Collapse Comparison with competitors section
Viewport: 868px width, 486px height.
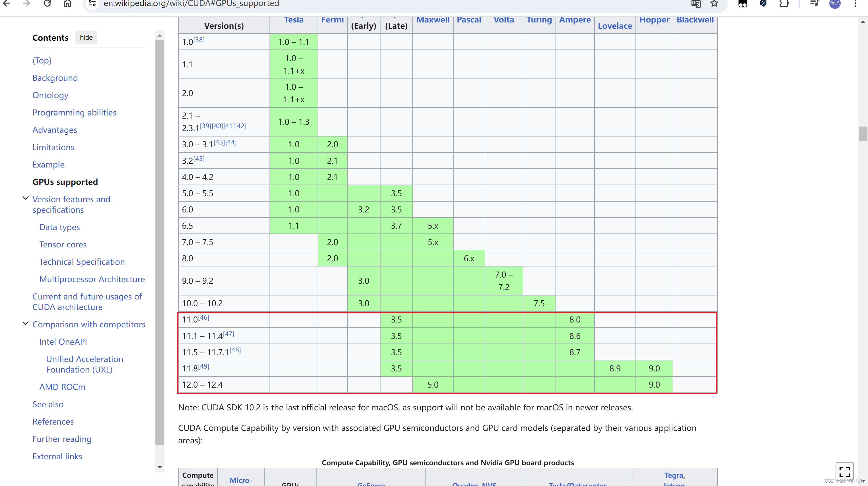(25, 323)
